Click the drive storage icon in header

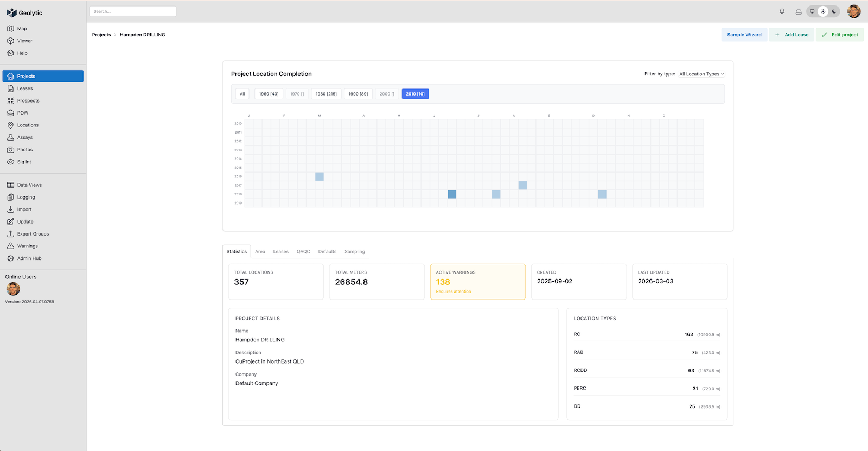click(x=799, y=11)
